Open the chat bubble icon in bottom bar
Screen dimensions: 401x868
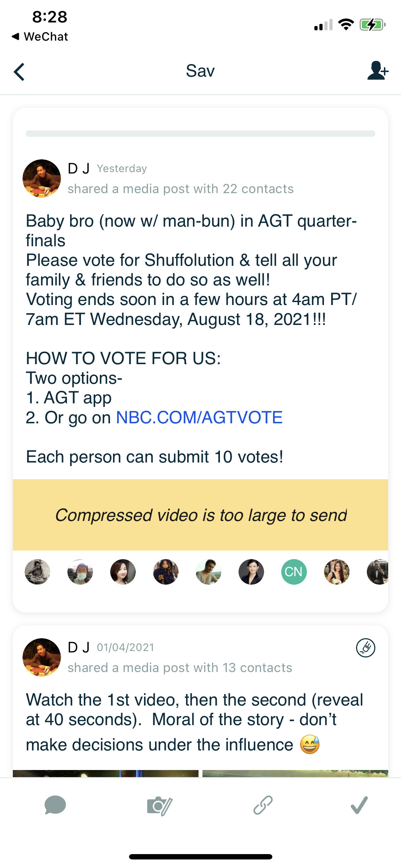tap(55, 805)
